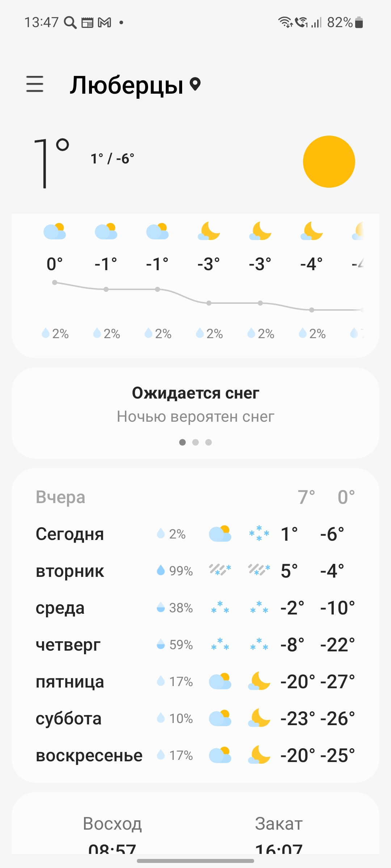Open the суббота daily forecast
This screenshot has height=868, width=391.
[x=195, y=719]
